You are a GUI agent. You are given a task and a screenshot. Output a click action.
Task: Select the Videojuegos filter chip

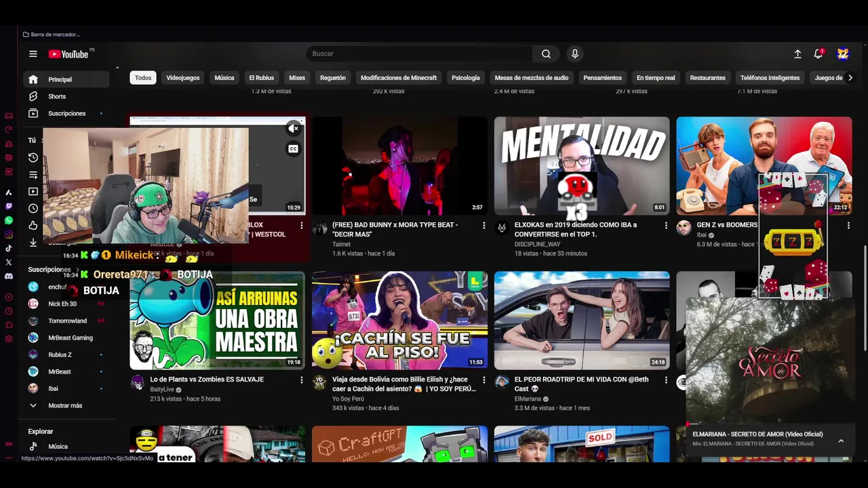(x=183, y=78)
